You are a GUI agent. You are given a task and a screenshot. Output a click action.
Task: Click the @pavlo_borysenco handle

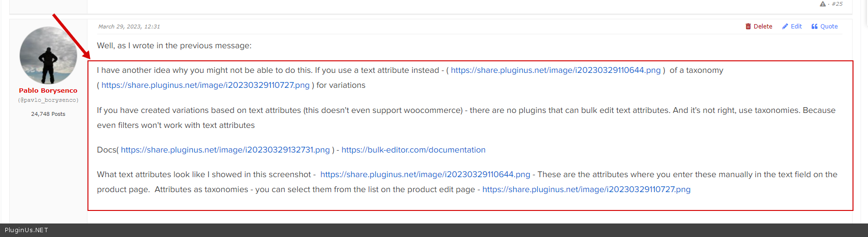point(48,100)
